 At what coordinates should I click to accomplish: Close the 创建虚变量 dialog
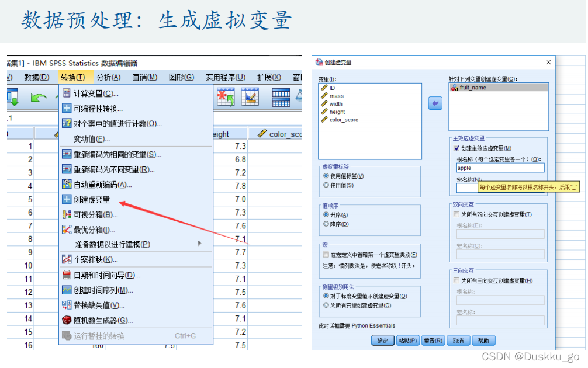click(x=548, y=62)
